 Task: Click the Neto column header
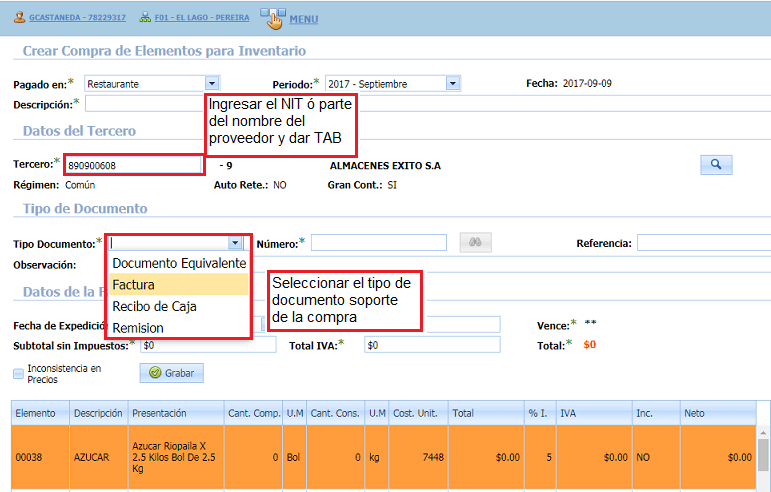tap(718, 413)
